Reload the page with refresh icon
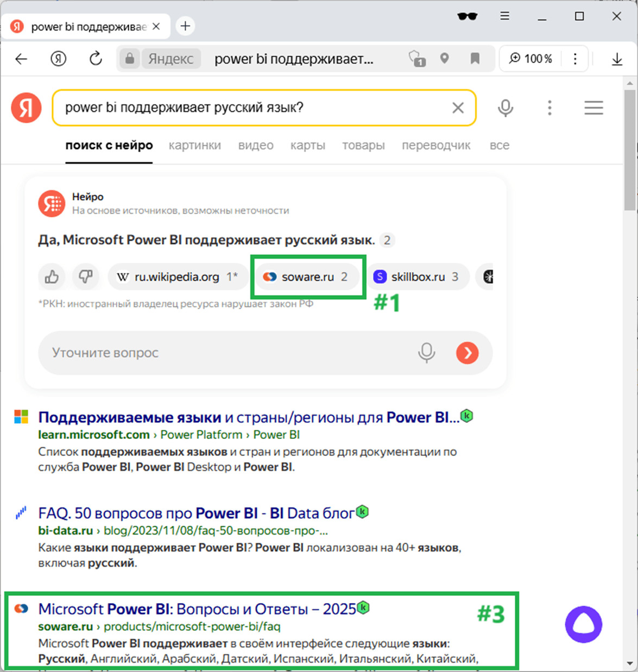This screenshot has height=672, width=638. [96, 59]
